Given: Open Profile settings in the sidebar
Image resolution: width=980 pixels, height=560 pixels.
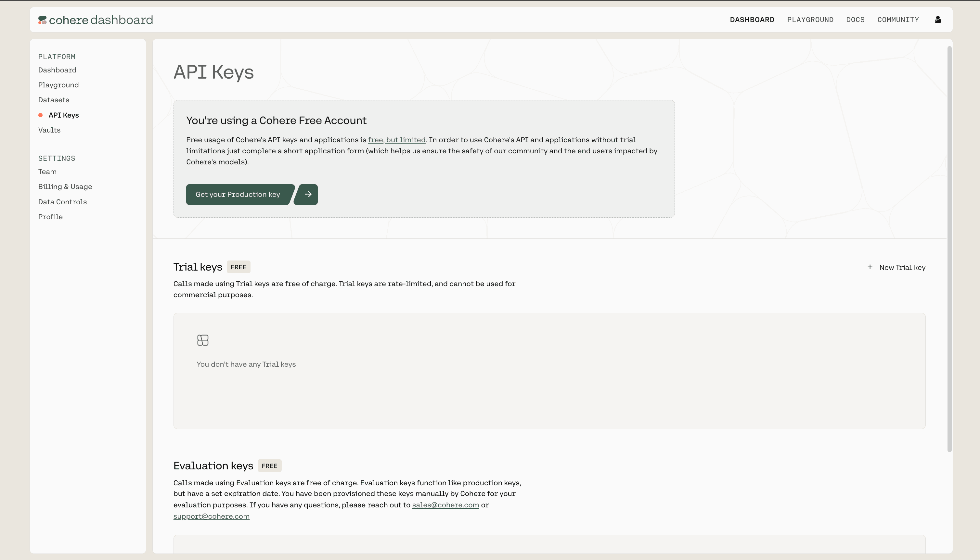Looking at the screenshot, I should [x=50, y=217].
